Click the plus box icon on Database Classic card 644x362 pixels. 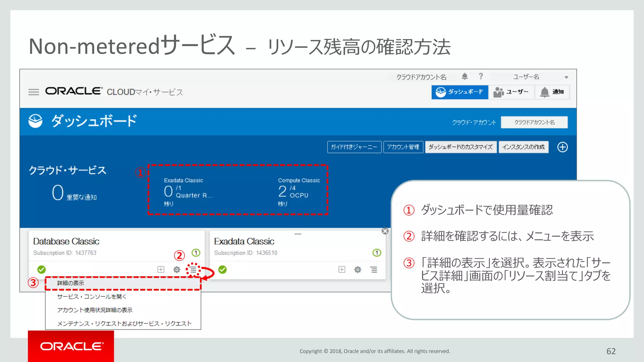[161, 269]
